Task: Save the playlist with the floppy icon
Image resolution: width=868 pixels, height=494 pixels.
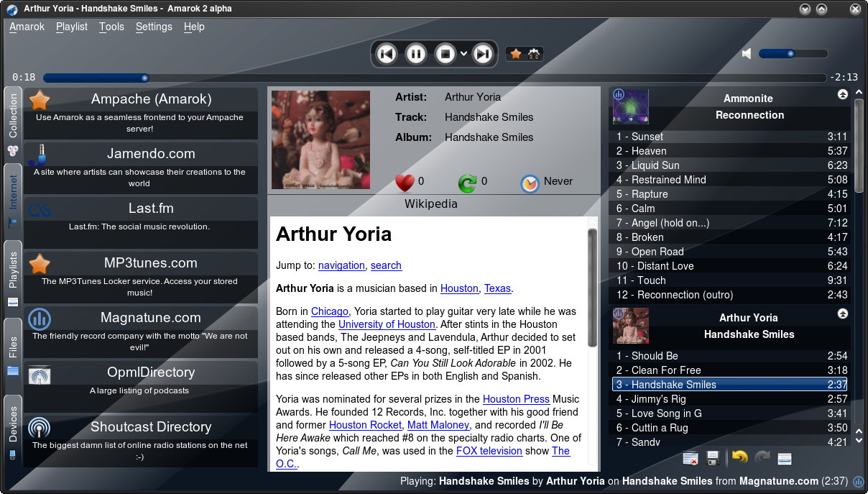Action: coord(714,458)
